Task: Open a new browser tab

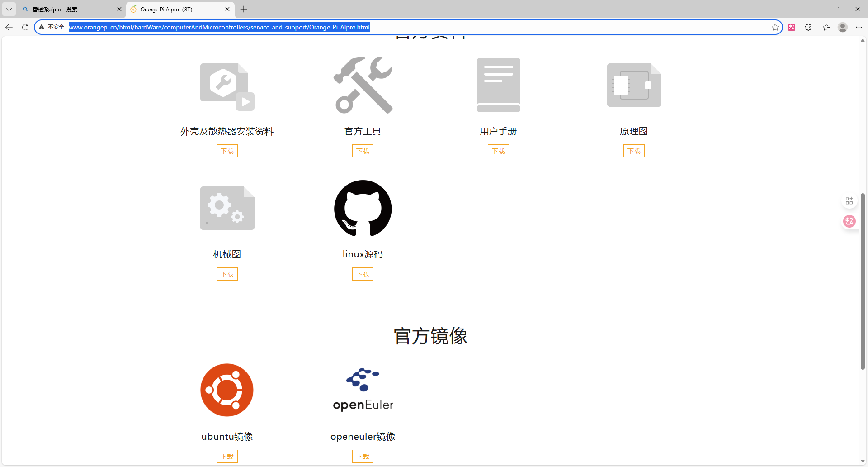Action: tap(244, 9)
